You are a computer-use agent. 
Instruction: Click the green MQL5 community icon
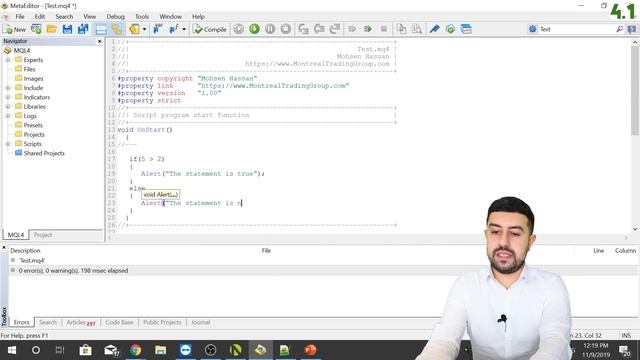[x=450, y=29]
